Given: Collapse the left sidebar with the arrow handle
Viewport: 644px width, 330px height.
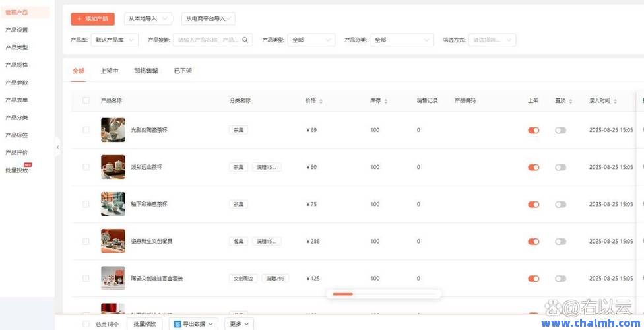Looking at the screenshot, I should (57, 147).
